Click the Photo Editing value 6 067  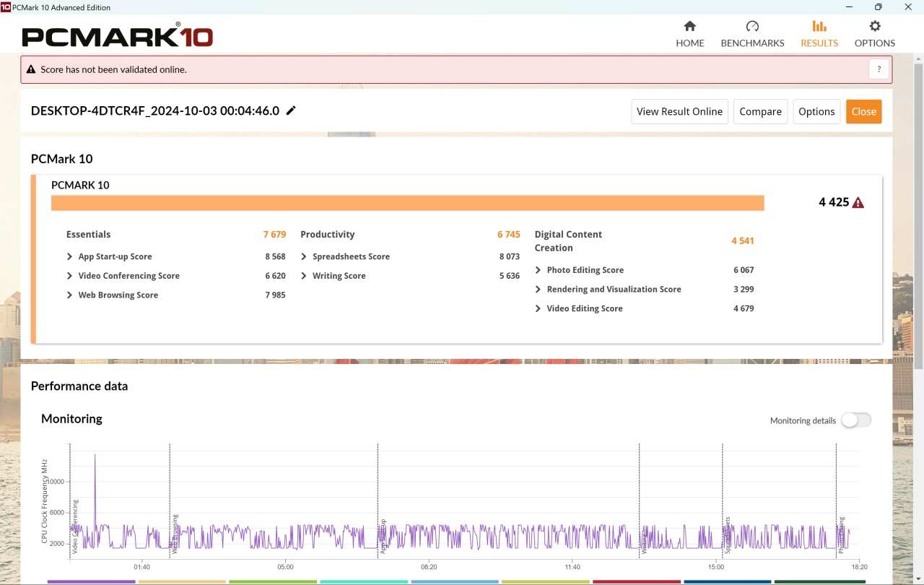pos(744,270)
